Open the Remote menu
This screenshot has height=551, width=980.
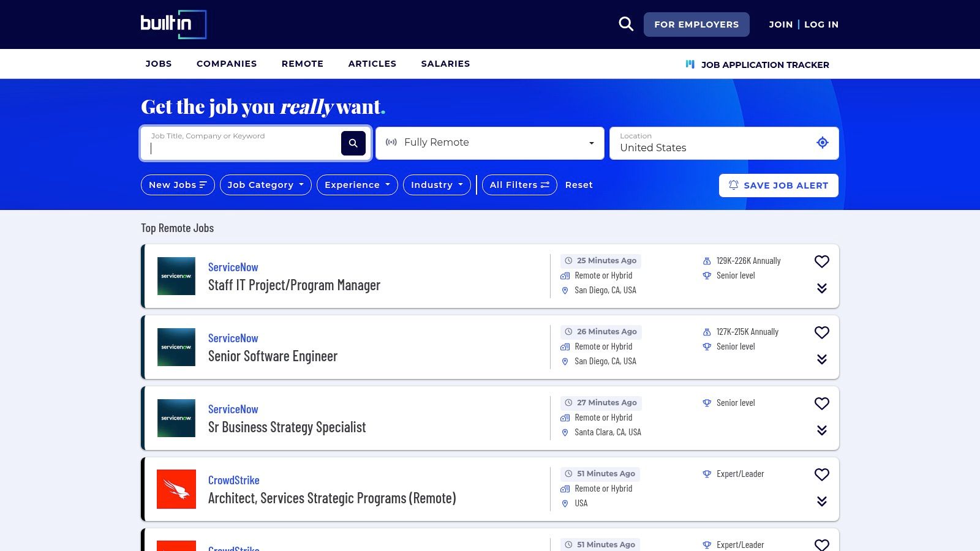[303, 64]
